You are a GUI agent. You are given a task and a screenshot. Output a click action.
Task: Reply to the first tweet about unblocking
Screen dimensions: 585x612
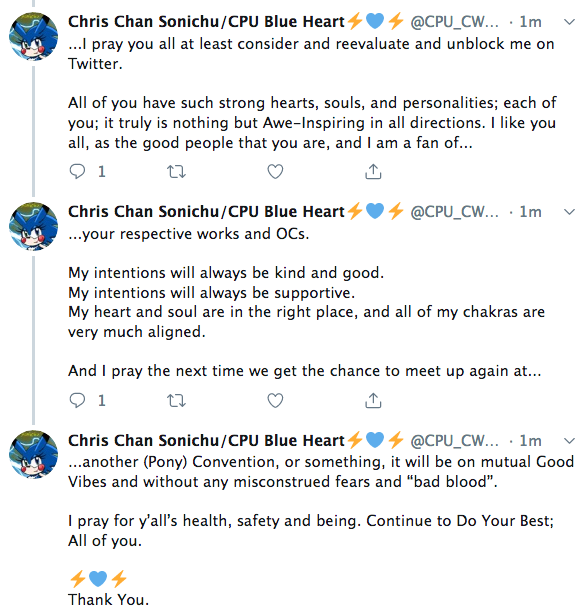[x=77, y=171]
